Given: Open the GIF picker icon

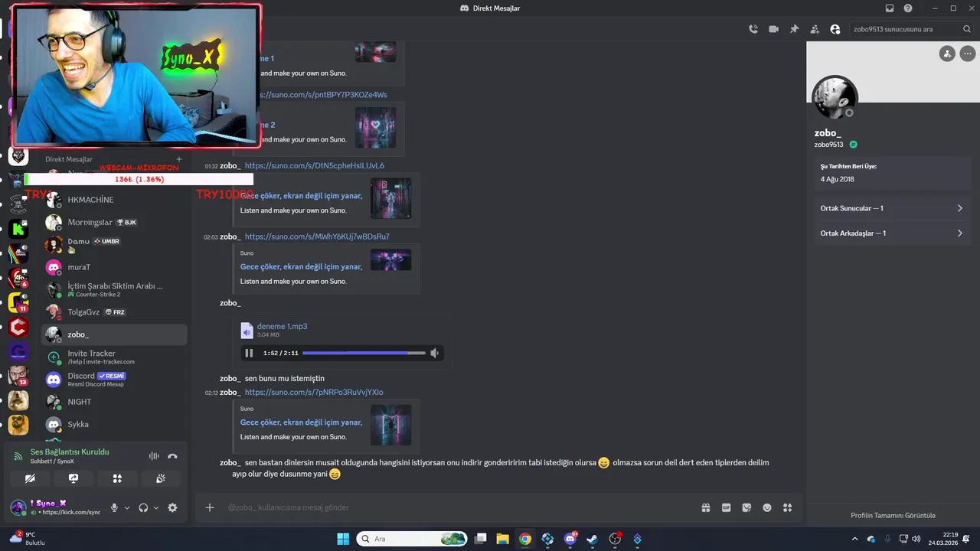Looking at the screenshot, I should click(726, 507).
